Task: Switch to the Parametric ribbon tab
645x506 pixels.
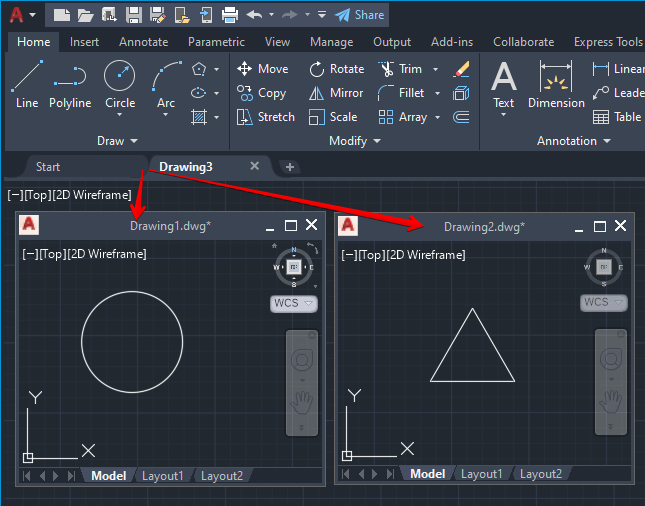Action: (216, 42)
